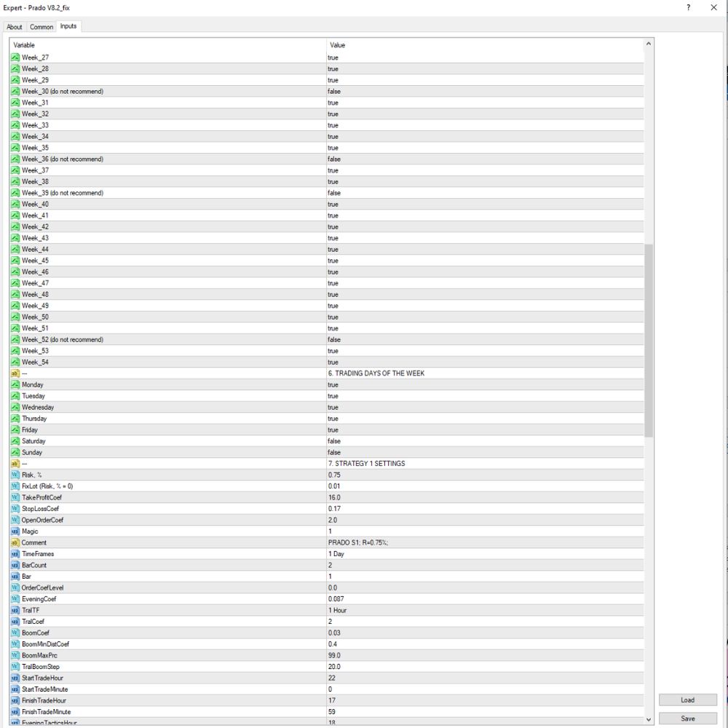
Task: Select the OpenOrderCoef variable name
Action: tap(42, 520)
